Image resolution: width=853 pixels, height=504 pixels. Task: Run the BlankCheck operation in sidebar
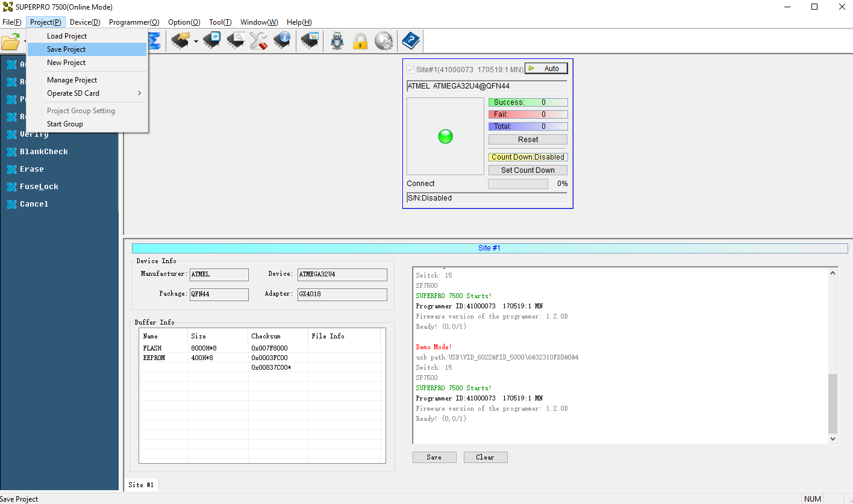[x=43, y=152]
